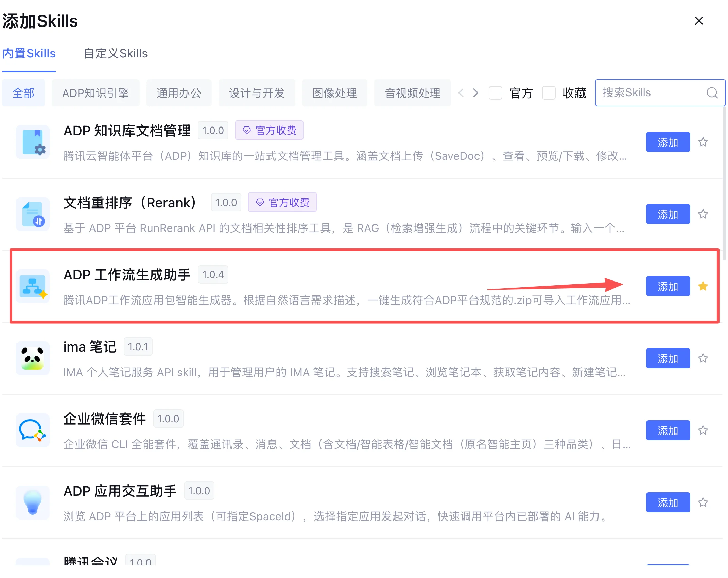
Task: Favorite 文档重排序 (Rerank) with its star
Action: 703,214
